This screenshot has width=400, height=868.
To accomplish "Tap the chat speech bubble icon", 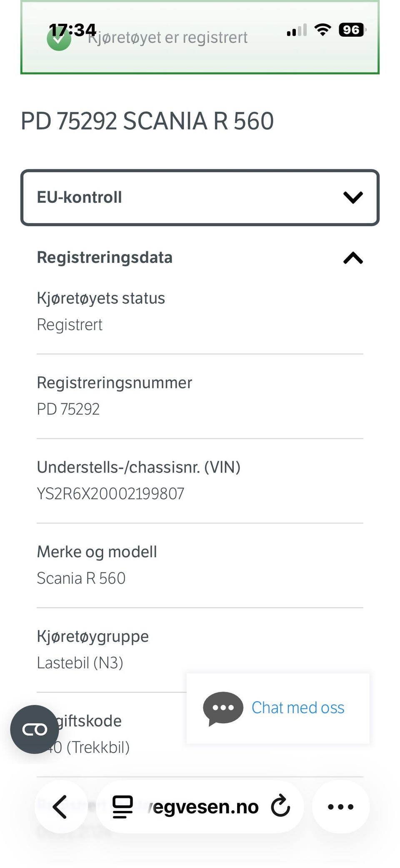I will (223, 708).
